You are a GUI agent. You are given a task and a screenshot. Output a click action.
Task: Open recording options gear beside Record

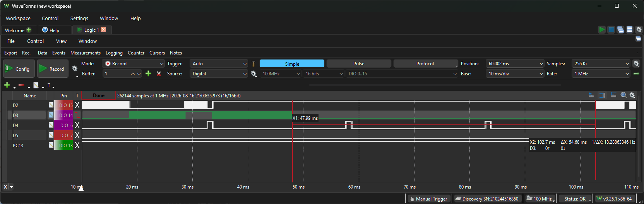click(75, 68)
